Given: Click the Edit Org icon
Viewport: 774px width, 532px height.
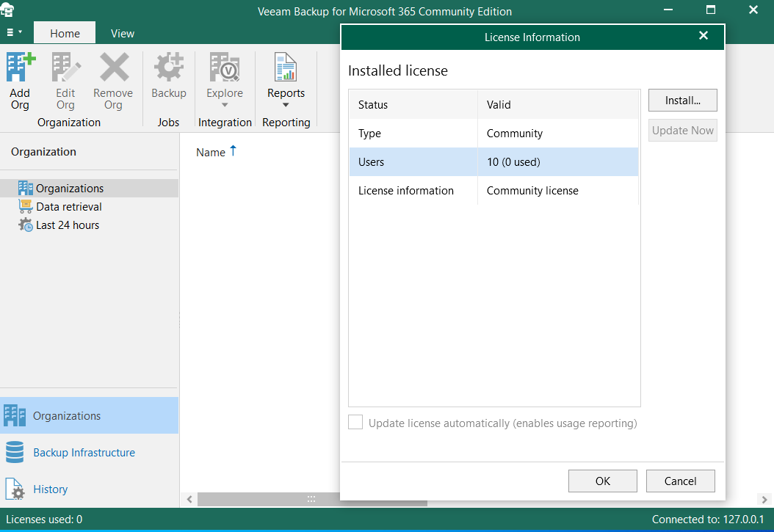Looking at the screenshot, I should tap(65, 67).
